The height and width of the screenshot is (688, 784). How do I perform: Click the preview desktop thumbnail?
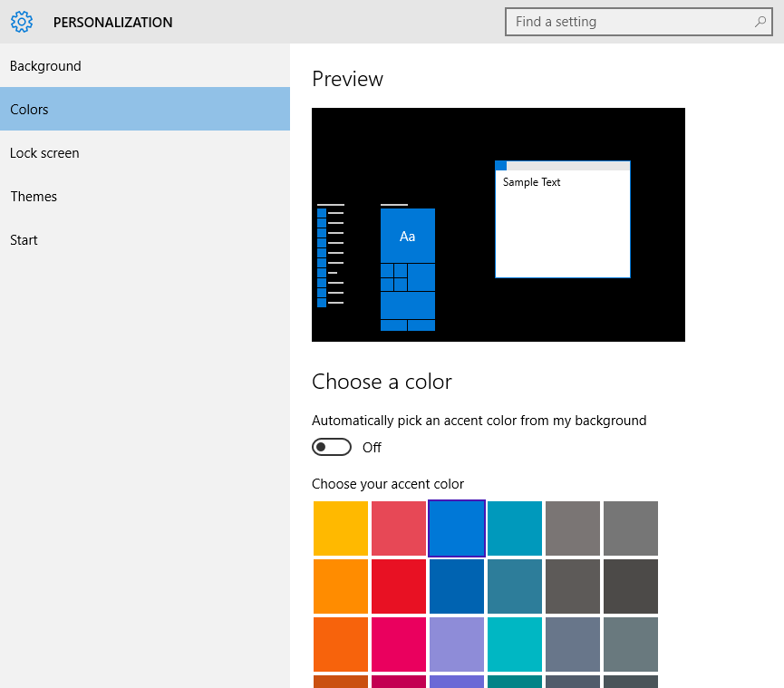(x=498, y=225)
